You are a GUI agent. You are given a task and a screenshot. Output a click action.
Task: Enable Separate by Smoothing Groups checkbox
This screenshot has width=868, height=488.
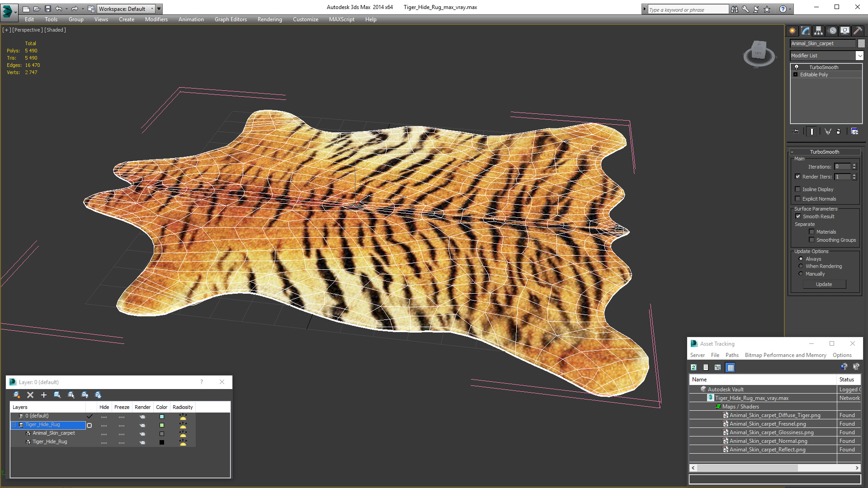[811, 240]
